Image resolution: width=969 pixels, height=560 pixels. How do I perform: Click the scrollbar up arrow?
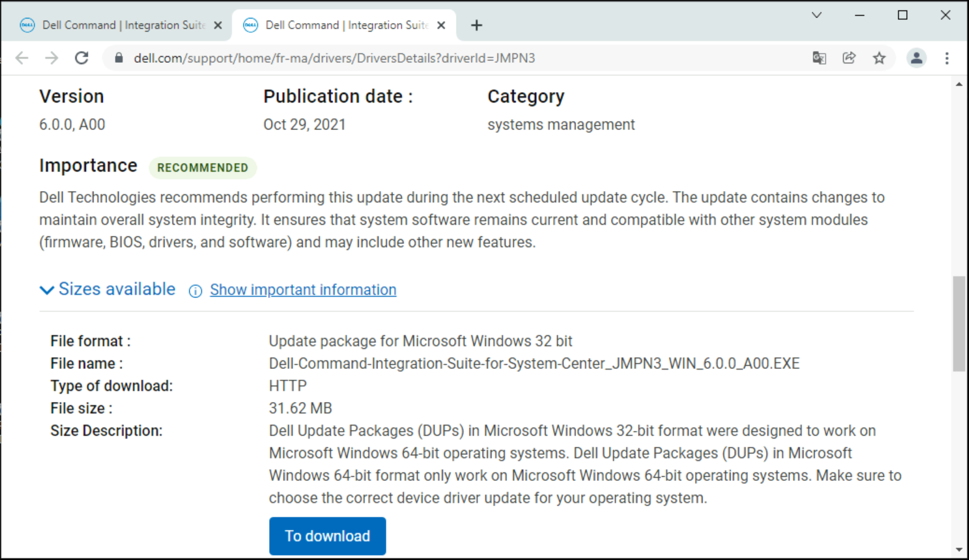pyautogui.click(x=959, y=83)
